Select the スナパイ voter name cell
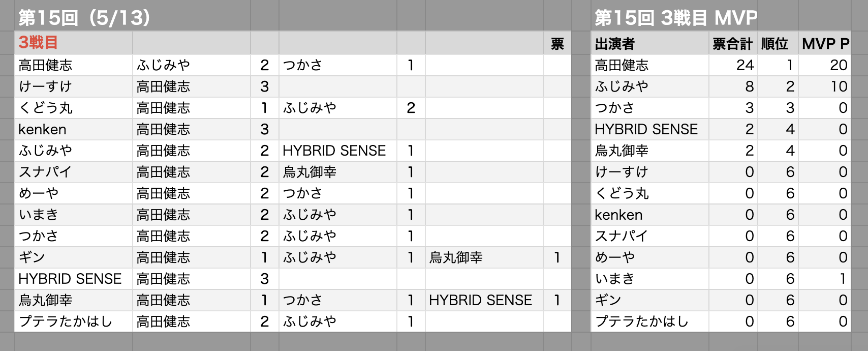This screenshot has width=868, height=351. click(74, 172)
